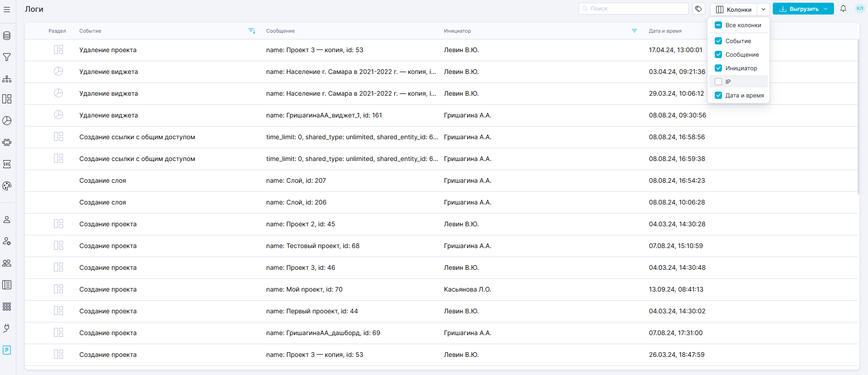Click the puzzle piece plugins sidebar icon
This screenshot has width=868, height=375.
click(x=7, y=142)
